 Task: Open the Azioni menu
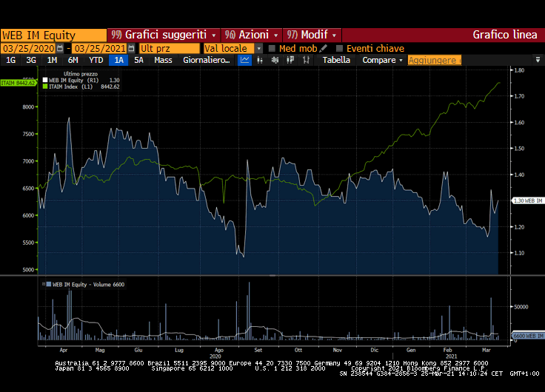coord(252,35)
